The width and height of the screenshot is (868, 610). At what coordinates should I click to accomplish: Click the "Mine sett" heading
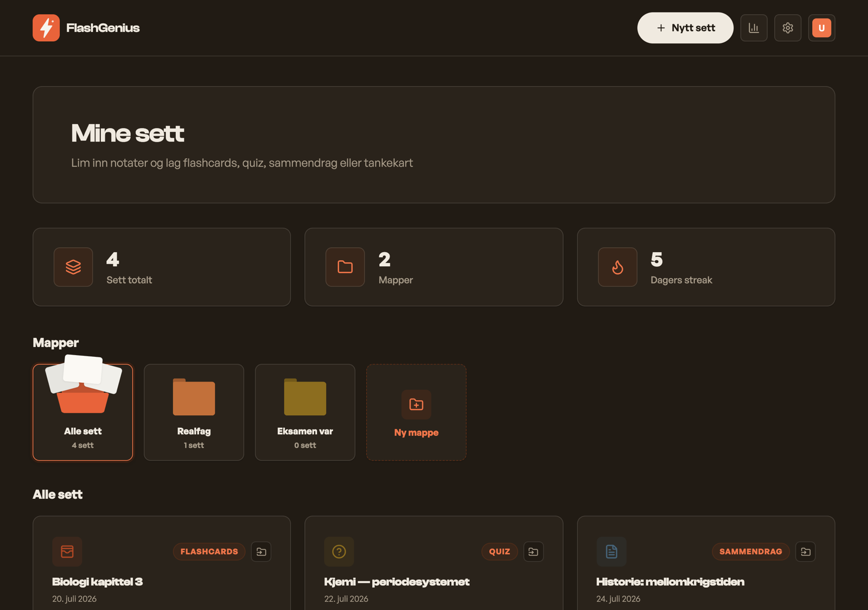click(x=127, y=133)
